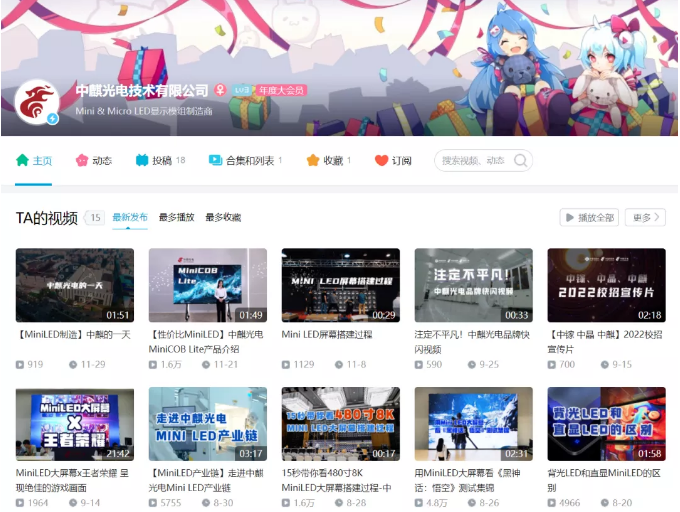Click the play count icon beside 4966

552,503
